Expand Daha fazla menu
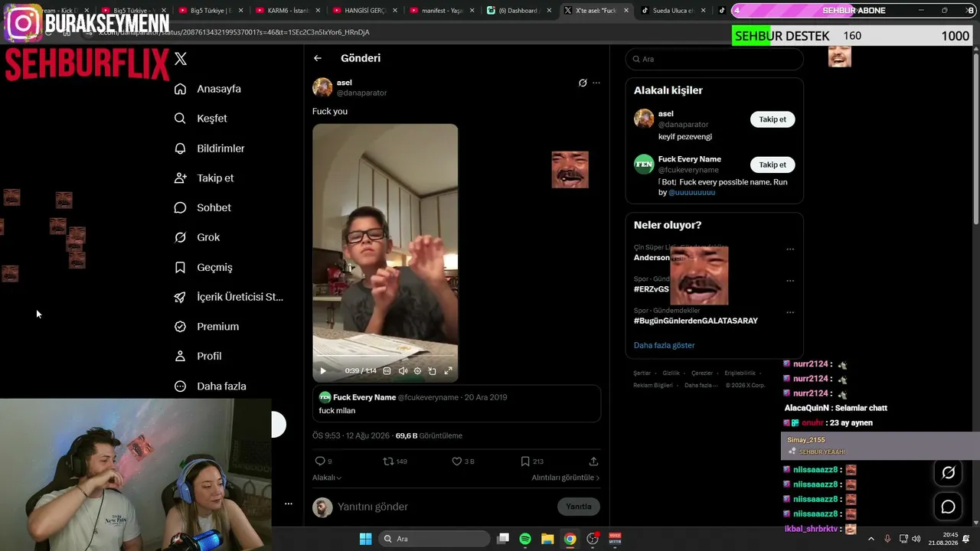 pyautogui.click(x=210, y=386)
